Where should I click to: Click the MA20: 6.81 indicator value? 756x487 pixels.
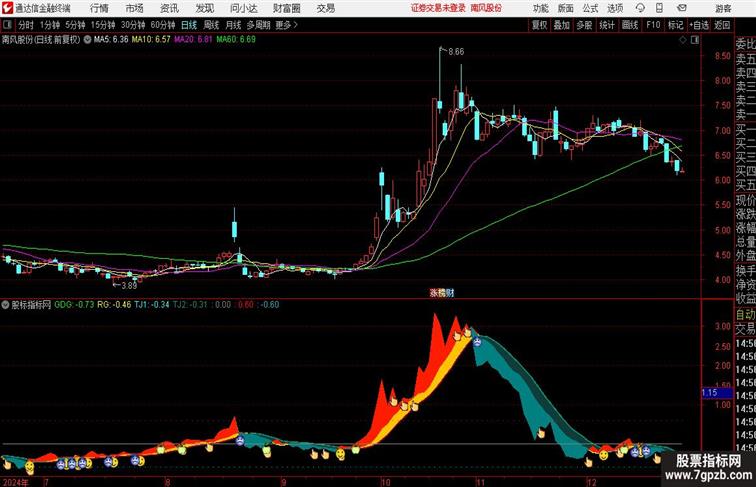point(193,40)
